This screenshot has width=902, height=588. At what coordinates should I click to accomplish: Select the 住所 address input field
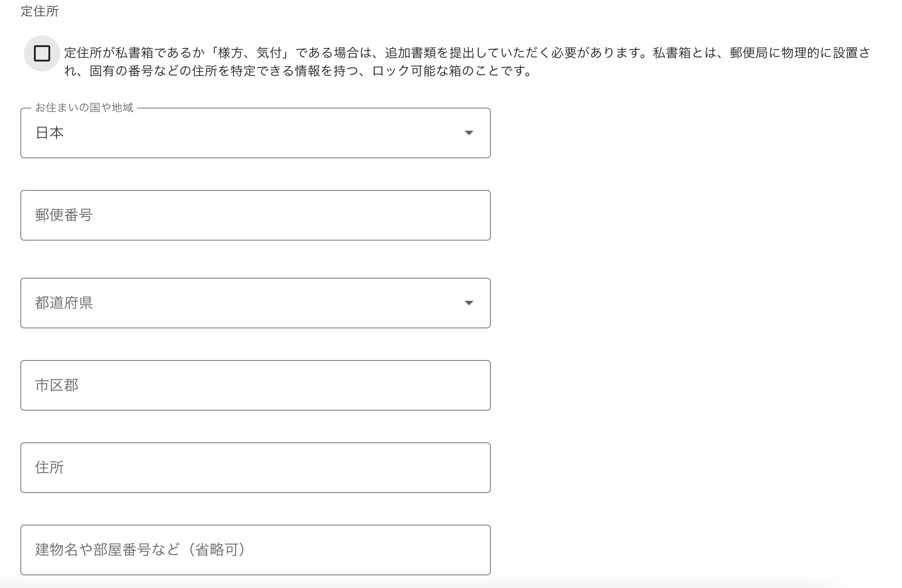tap(255, 468)
